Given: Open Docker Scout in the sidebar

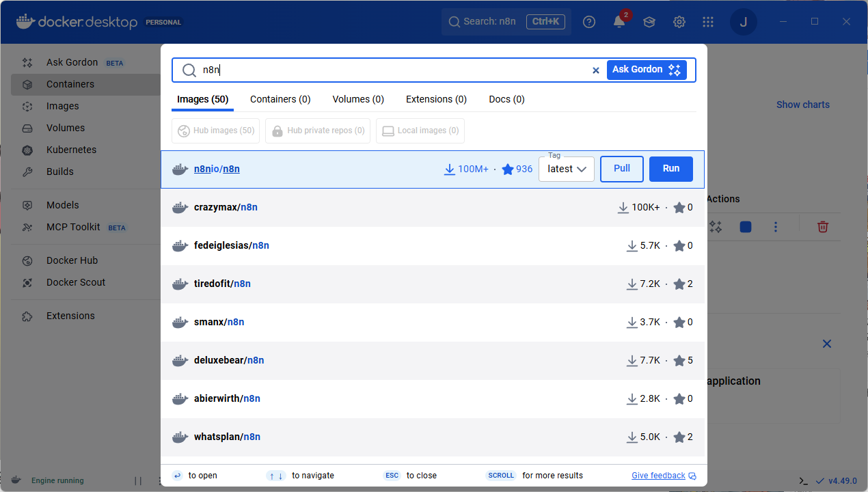Looking at the screenshot, I should [x=76, y=282].
